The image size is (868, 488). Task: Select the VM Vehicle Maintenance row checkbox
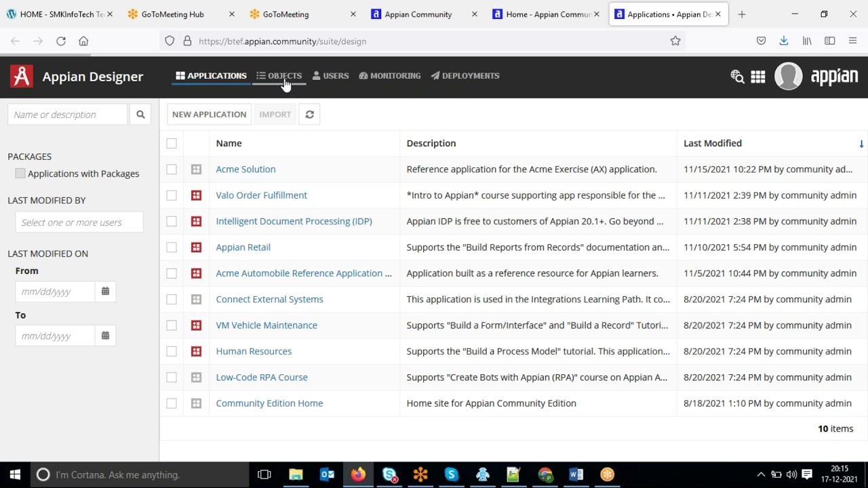[x=172, y=325]
